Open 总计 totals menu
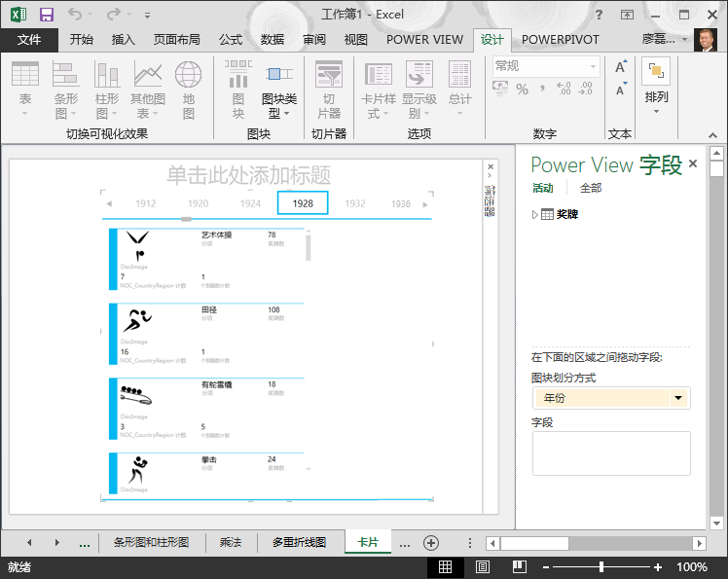 point(459,90)
